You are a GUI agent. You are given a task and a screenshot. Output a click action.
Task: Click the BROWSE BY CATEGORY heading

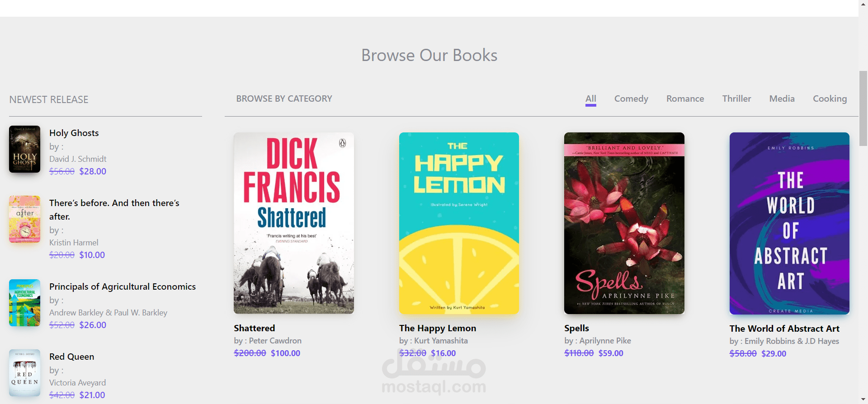(x=284, y=99)
